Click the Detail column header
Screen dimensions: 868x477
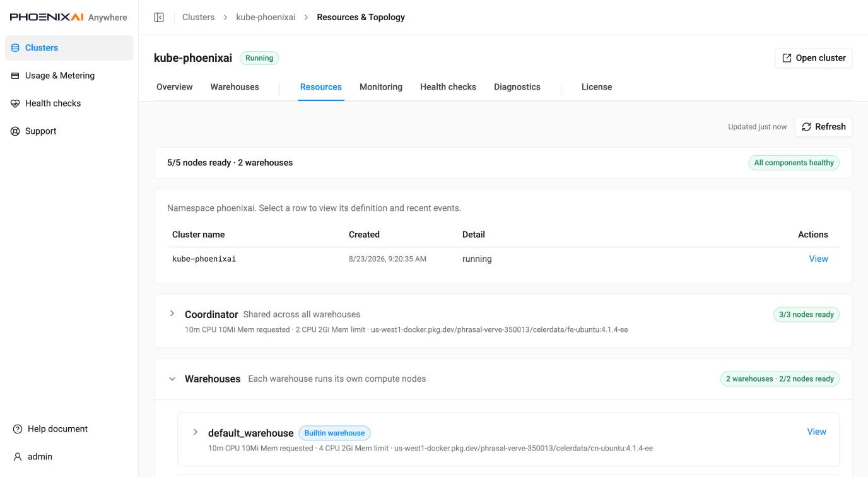474,234
